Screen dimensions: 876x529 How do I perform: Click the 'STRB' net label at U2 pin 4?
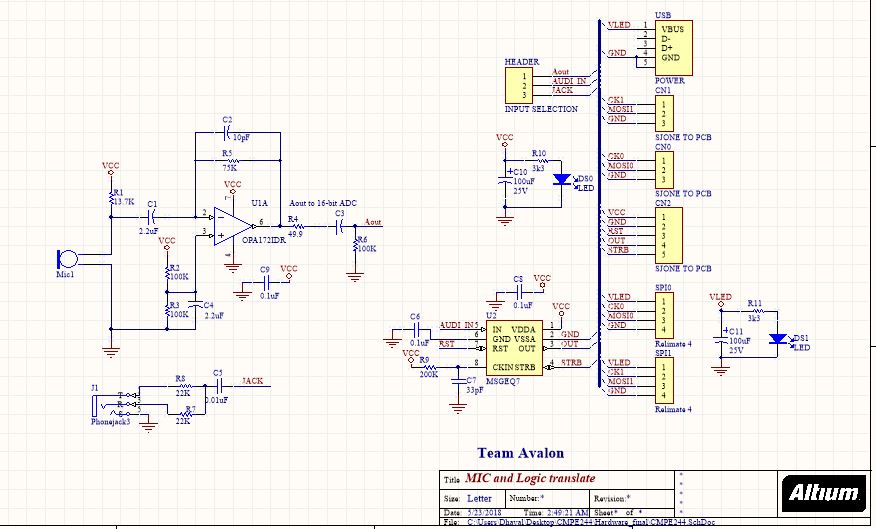(x=572, y=363)
